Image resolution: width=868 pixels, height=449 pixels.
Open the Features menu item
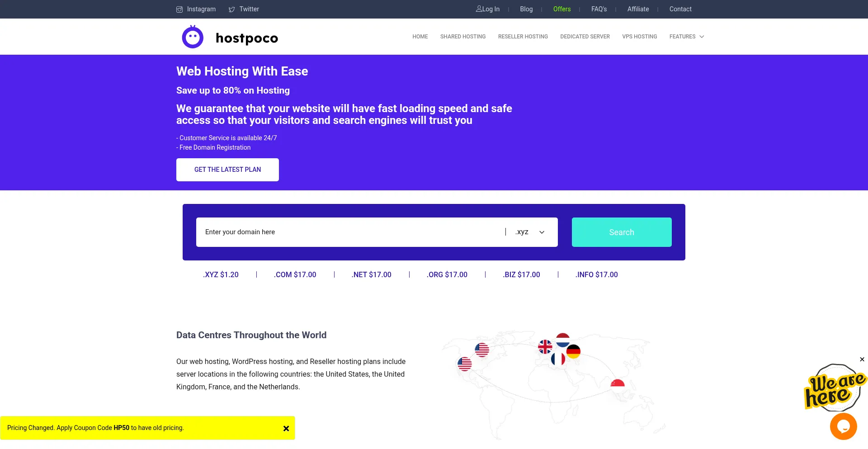683,37
